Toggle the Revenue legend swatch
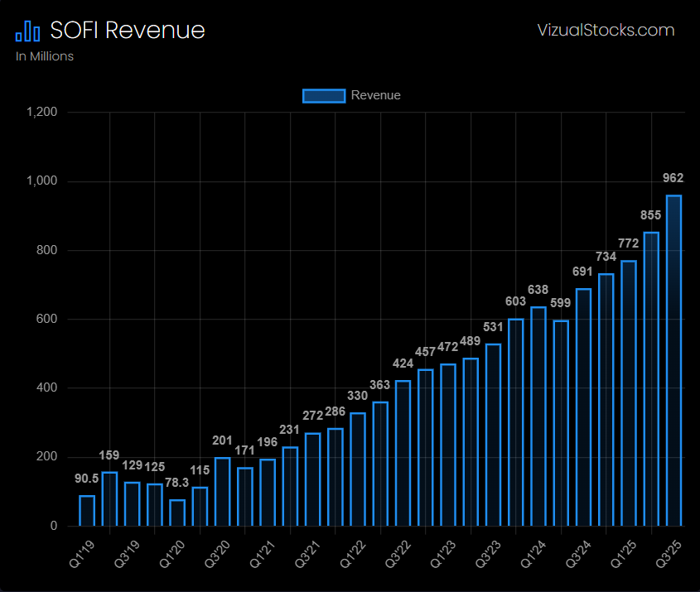Viewport: 700px width, 592px height. [x=324, y=95]
